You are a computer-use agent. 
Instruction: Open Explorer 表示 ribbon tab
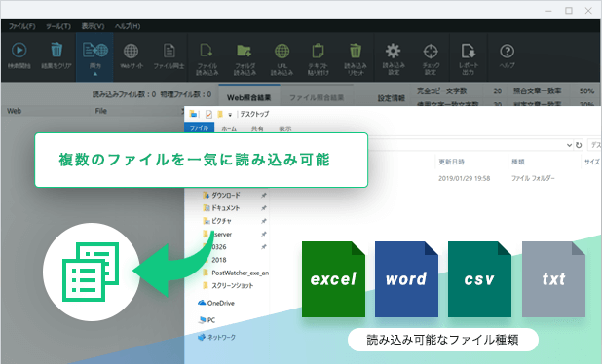284,128
